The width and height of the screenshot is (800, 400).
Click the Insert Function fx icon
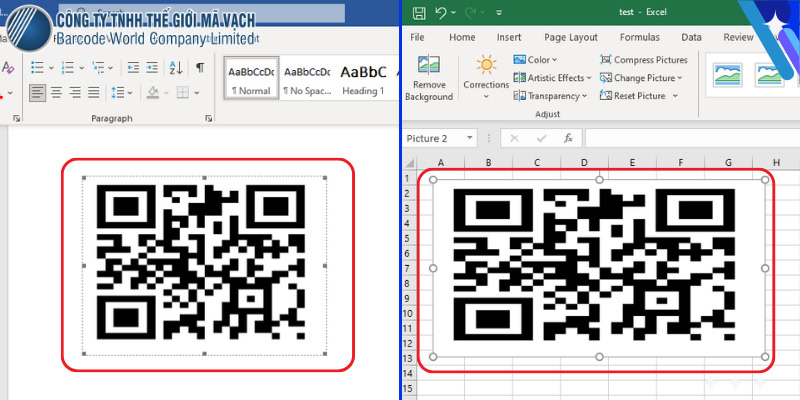tap(568, 138)
